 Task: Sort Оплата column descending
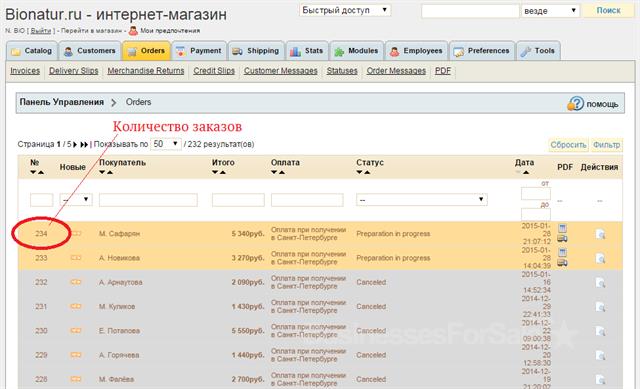(x=274, y=172)
